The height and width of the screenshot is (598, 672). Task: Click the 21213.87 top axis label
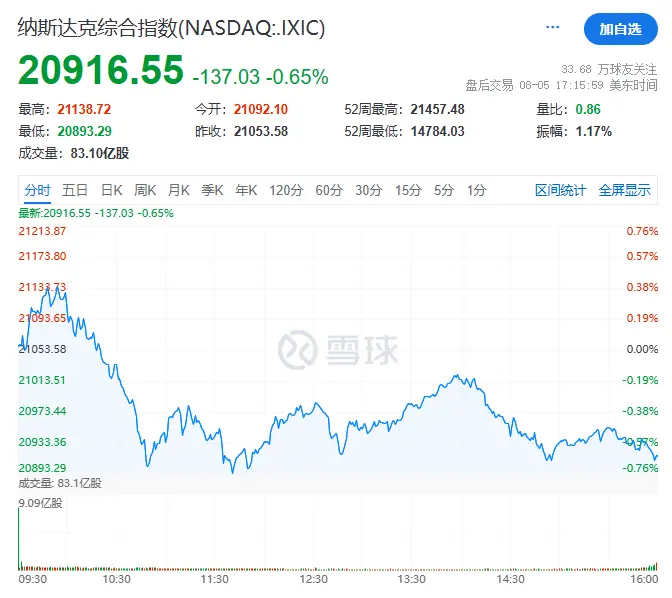[x=42, y=231]
